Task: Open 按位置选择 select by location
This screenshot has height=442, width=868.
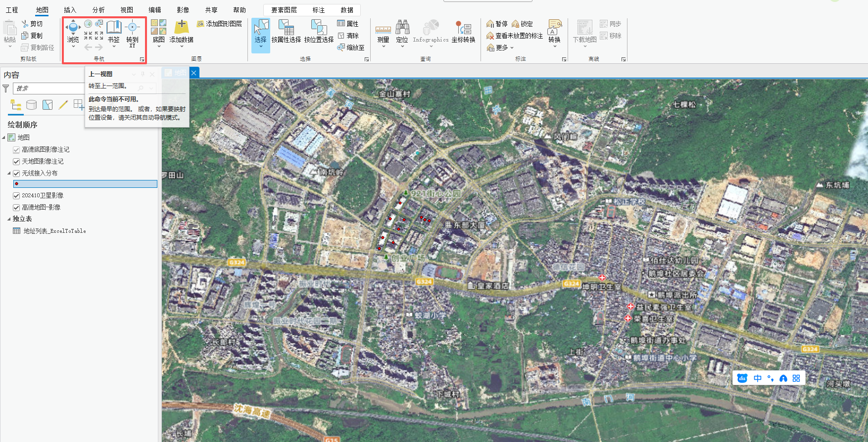Action: click(319, 31)
